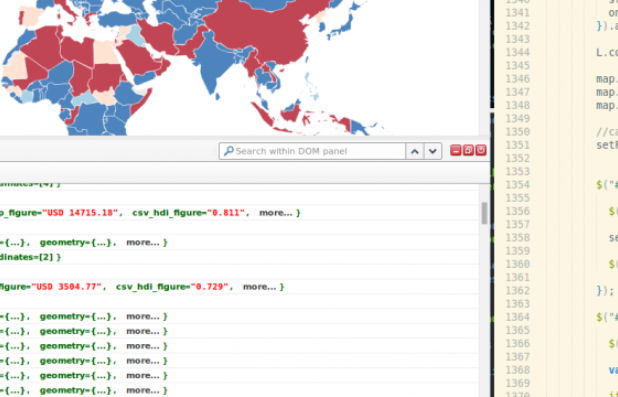Screen dimensions: 618x397
Task: Jump to previous DOM search result arrow
Action: [x=415, y=151]
